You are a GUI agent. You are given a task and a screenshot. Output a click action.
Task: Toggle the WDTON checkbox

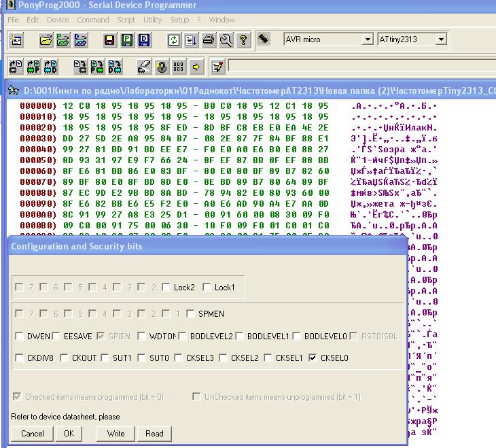coord(141,336)
